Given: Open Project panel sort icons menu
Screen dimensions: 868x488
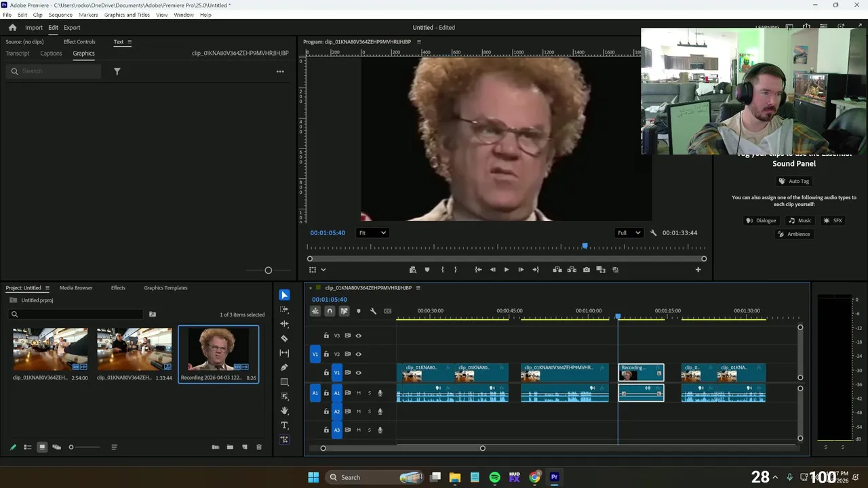Looking at the screenshot, I should [x=114, y=447].
